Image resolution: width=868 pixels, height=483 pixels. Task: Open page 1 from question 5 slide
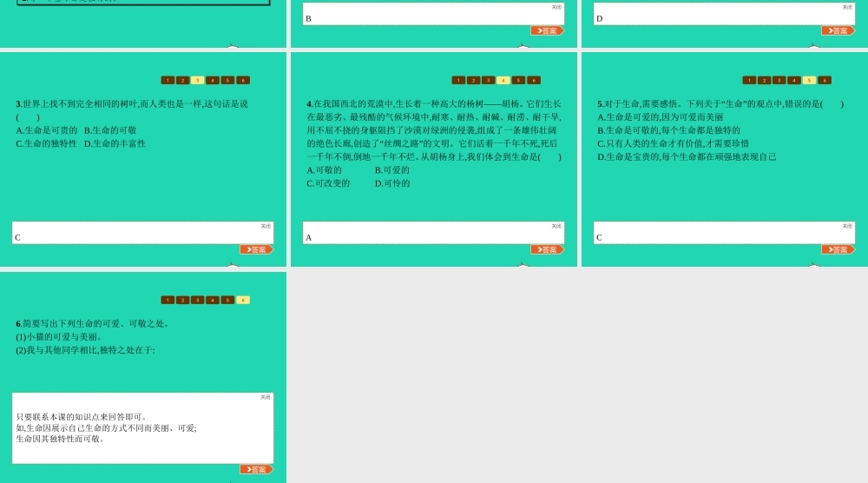click(x=749, y=80)
